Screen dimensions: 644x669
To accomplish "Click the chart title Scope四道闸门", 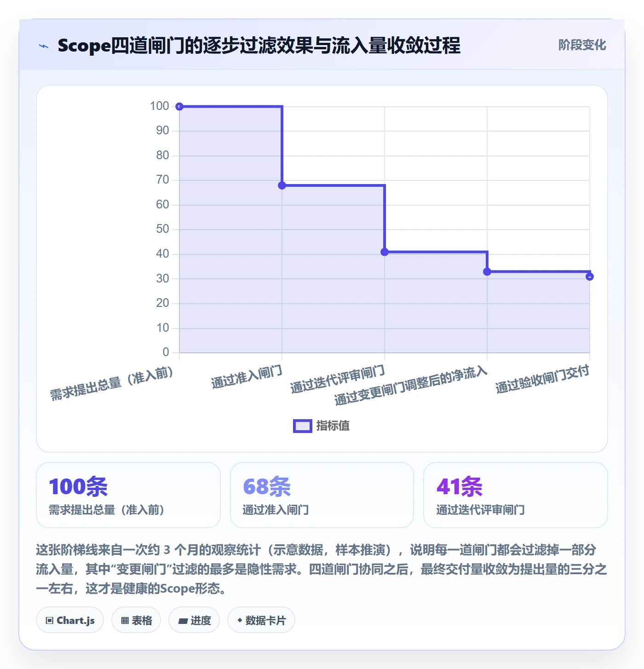I will coord(259,46).
